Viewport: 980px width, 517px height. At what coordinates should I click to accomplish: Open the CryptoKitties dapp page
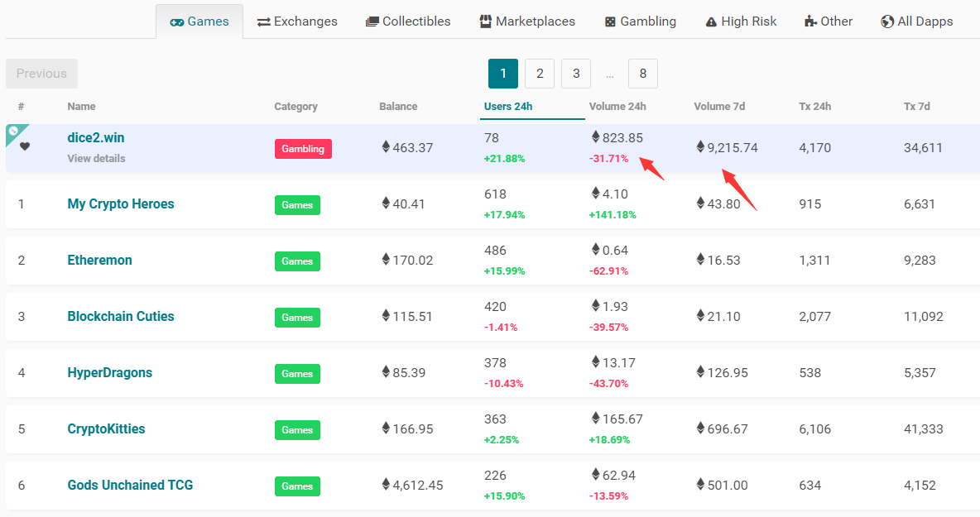point(106,428)
